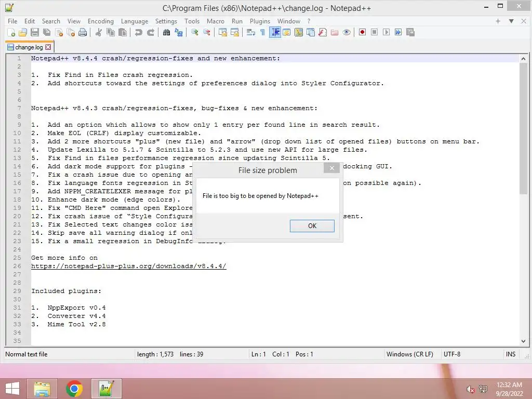Image resolution: width=532 pixels, height=399 pixels.
Task: Click the Save floppy disk icon
Action: pyautogui.click(x=35, y=32)
